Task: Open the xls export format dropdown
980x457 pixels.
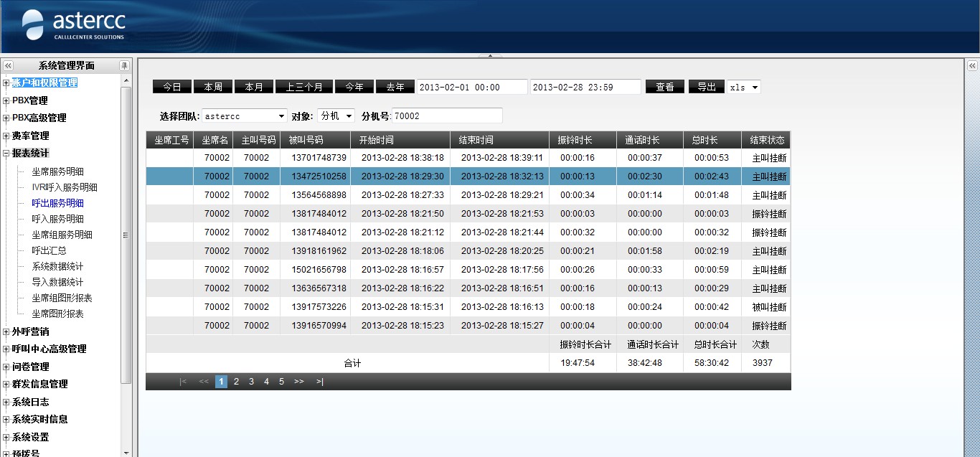Action: [x=744, y=88]
